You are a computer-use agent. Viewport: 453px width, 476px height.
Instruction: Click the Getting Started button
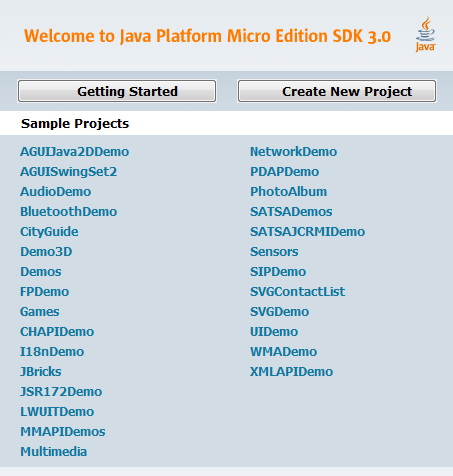[x=117, y=91]
